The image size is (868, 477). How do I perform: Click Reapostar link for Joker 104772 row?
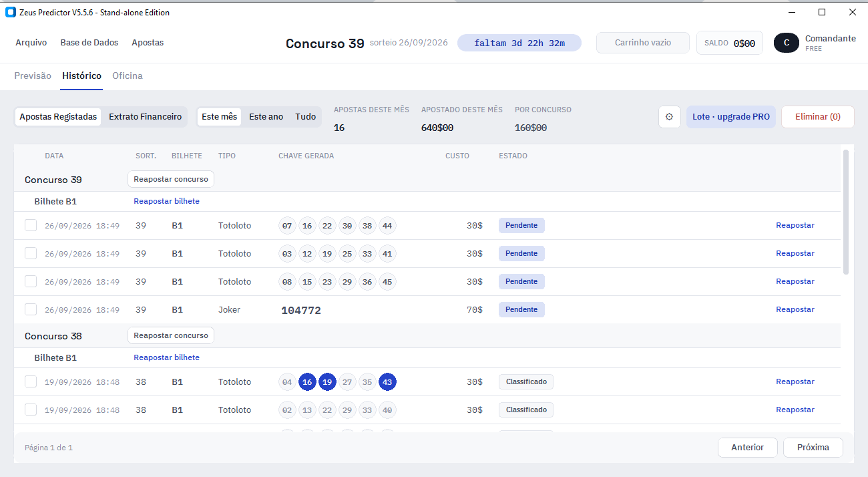(x=795, y=310)
